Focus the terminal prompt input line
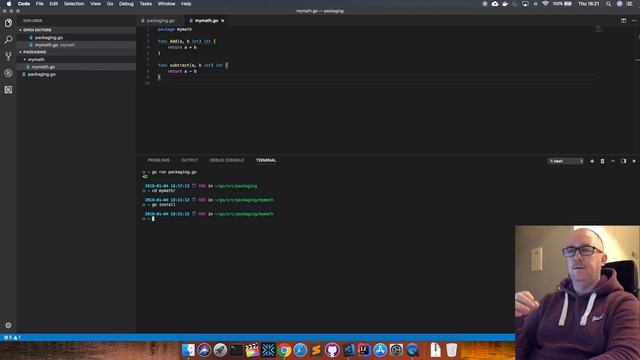Image resolution: width=640 pixels, height=360 pixels. (x=153, y=219)
